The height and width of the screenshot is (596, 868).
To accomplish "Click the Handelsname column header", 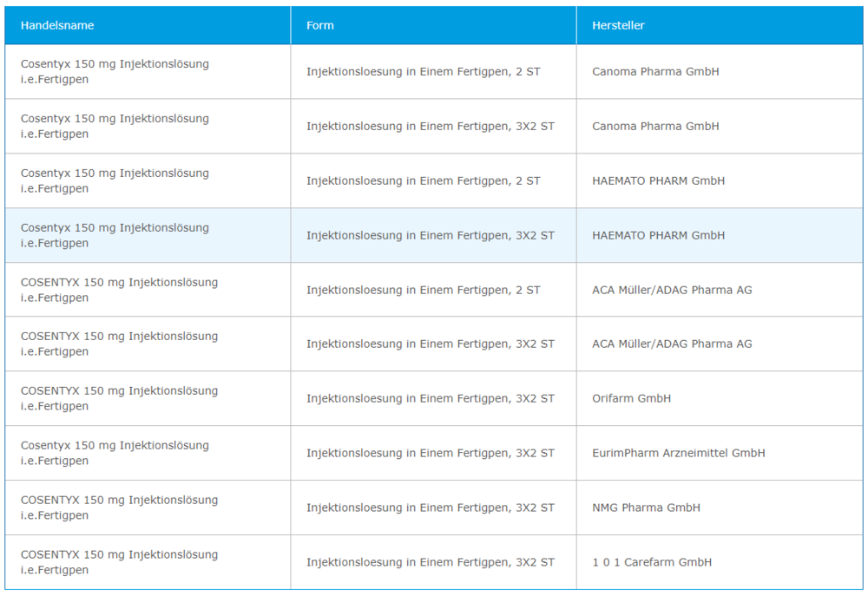I will [57, 25].
